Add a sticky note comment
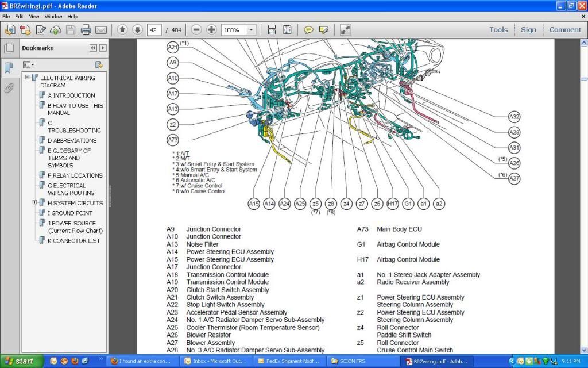The width and height of the screenshot is (588, 368). coord(308,30)
